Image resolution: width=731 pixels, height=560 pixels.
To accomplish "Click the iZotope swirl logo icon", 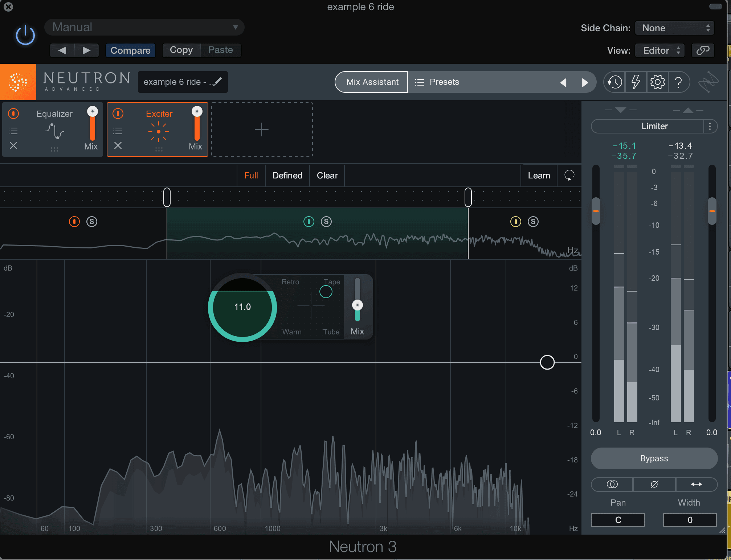I will click(708, 82).
